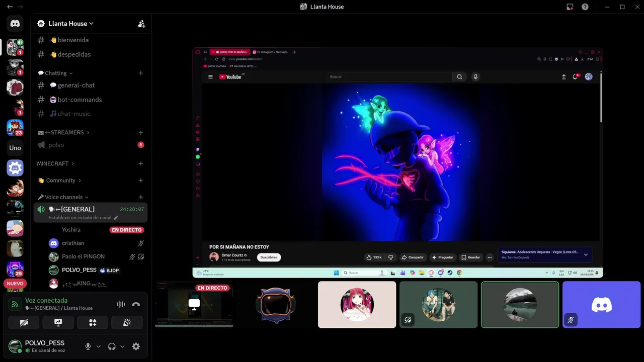Select Yoshira in voice member list
Viewport: 644px width, 362px height.
(91, 230)
